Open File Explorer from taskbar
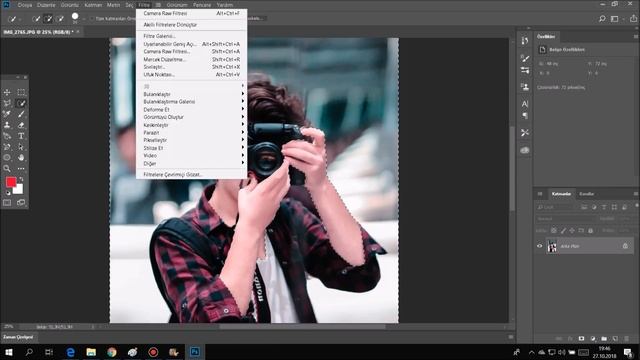The height and width of the screenshot is (360, 640). (x=91, y=352)
